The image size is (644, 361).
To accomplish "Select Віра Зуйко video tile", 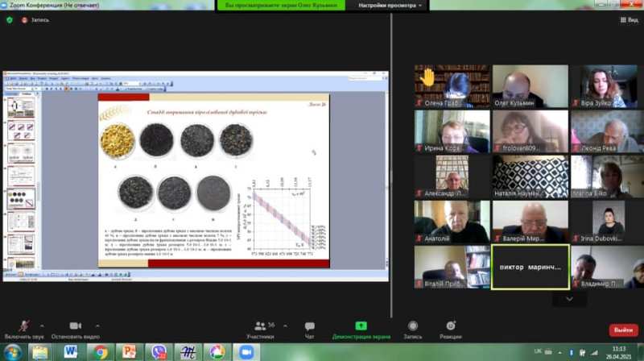I will tap(608, 86).
